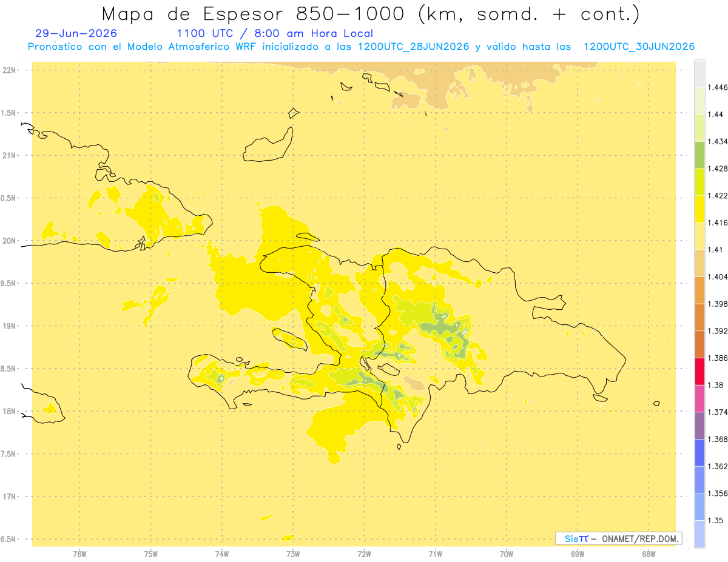Select the longitude label '69W'
Viewport: 728px width, 562px height.
pyautogui.click(x=577, y=553)
